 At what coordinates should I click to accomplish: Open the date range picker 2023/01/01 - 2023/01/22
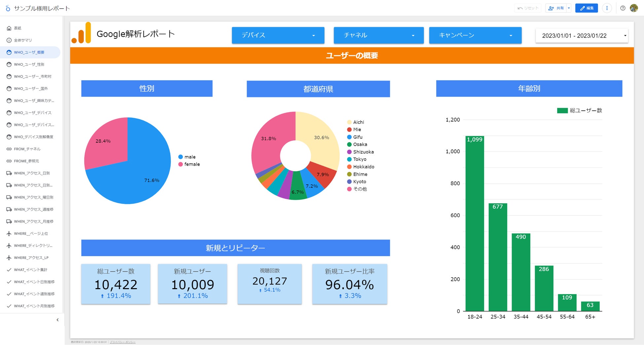(x=582, y=36)
